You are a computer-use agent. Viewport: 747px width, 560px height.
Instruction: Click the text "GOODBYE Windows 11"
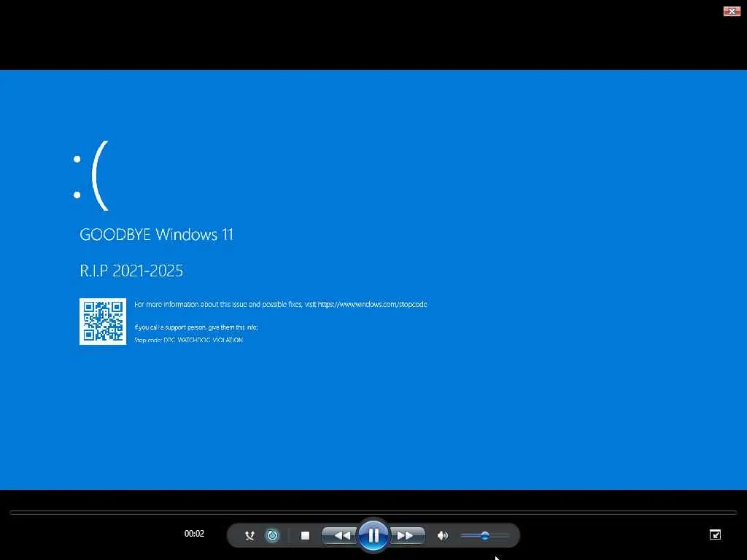tap(156, 234)
